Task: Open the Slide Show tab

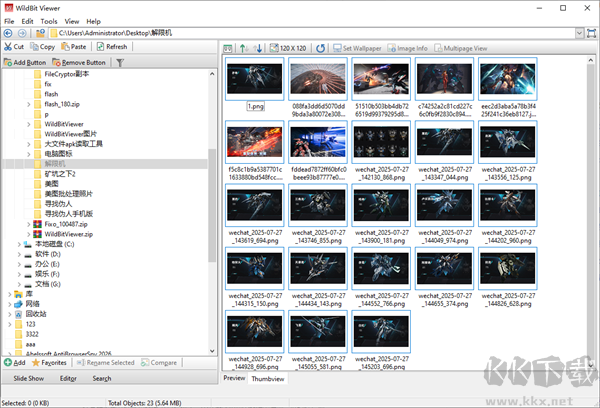Action: (x=29, y=379)
